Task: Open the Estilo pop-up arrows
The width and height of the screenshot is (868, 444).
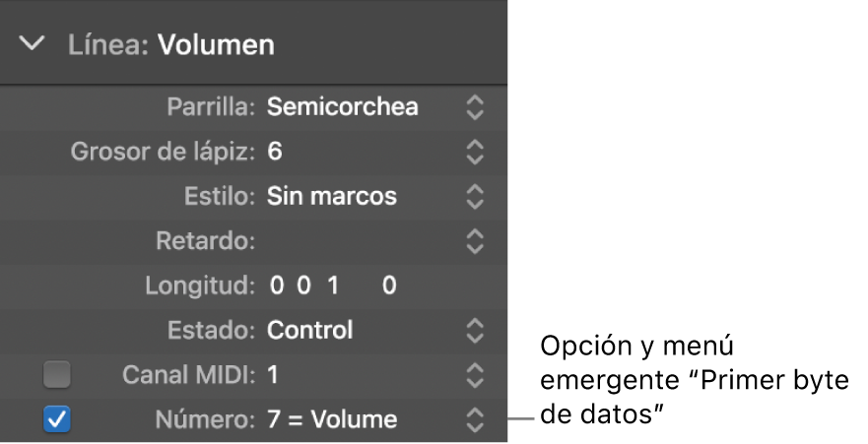Action: tap(475, 196)
